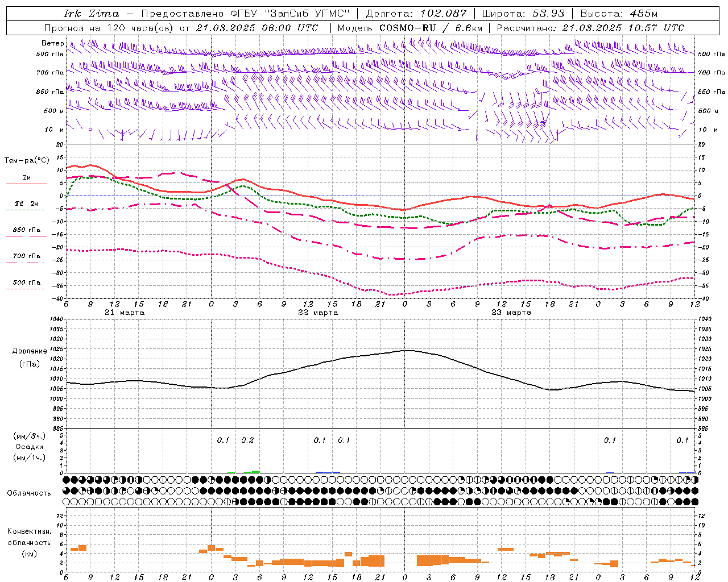728x582 pixels.
Task: Click the "10 м" wind level label on left
Action: (x=55, y=130)
